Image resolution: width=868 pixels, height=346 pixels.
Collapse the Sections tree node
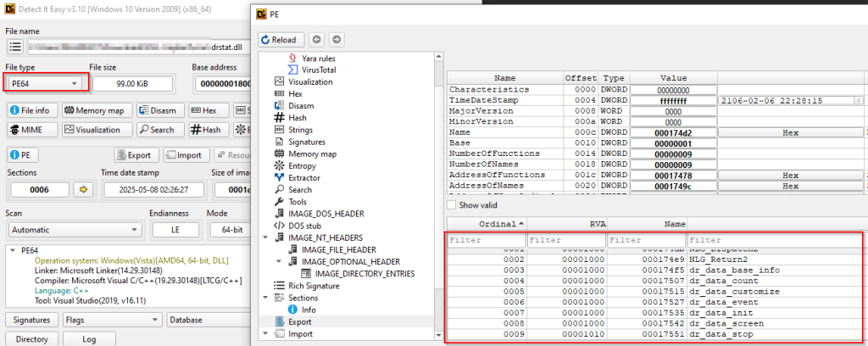point(266,298)
